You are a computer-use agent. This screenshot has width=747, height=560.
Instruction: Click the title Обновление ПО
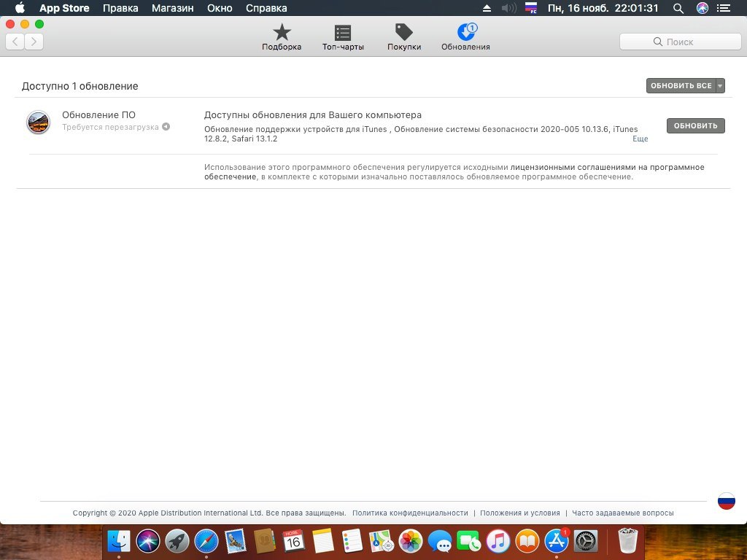click(x=98, y=114)
